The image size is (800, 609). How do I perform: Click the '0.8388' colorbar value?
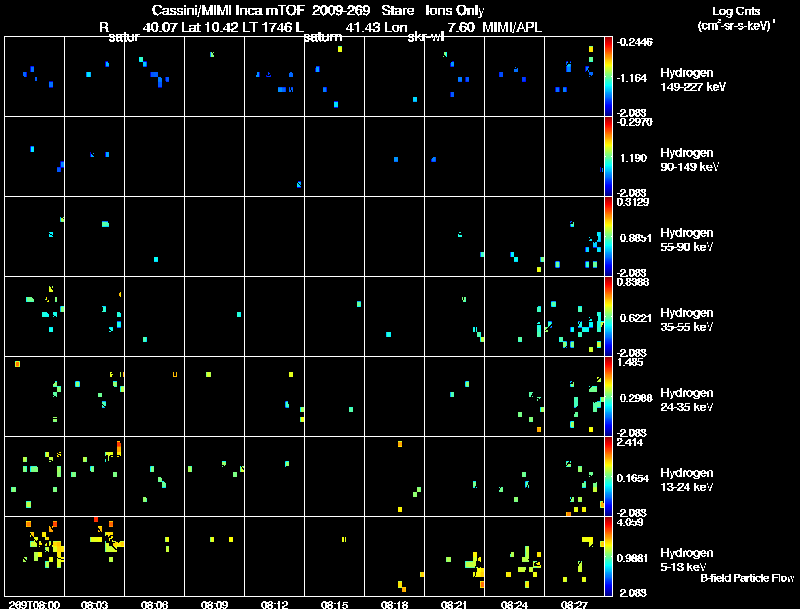click(x=633, y=282)
